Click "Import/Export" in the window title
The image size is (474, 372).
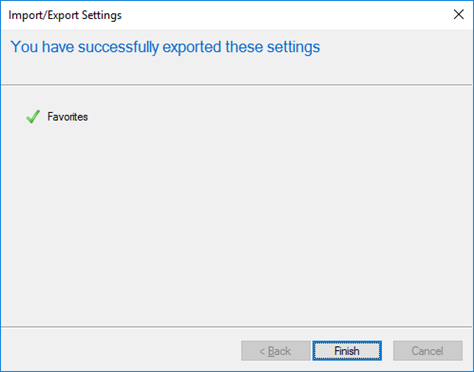click(x=43, y=15)
